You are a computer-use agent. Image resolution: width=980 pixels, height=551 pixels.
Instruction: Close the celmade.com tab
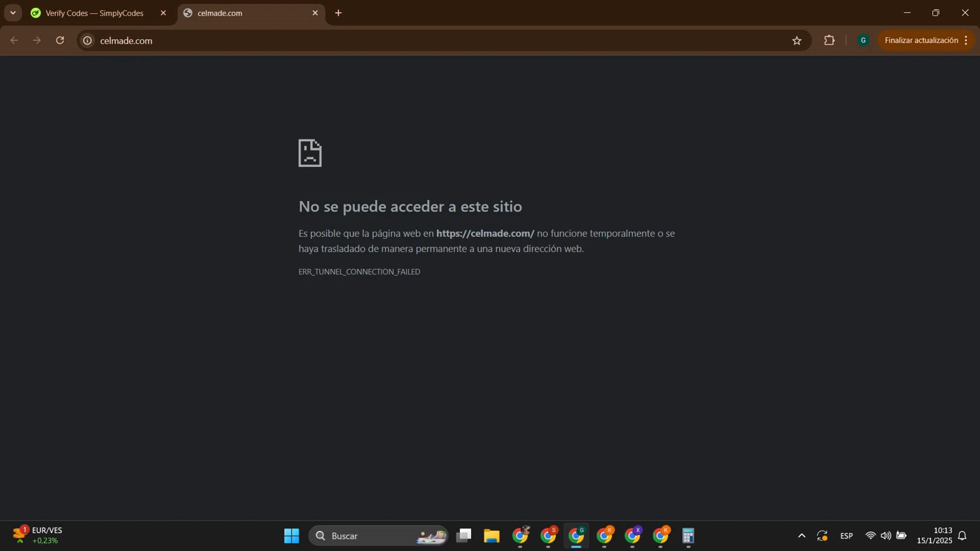(315, 13)
